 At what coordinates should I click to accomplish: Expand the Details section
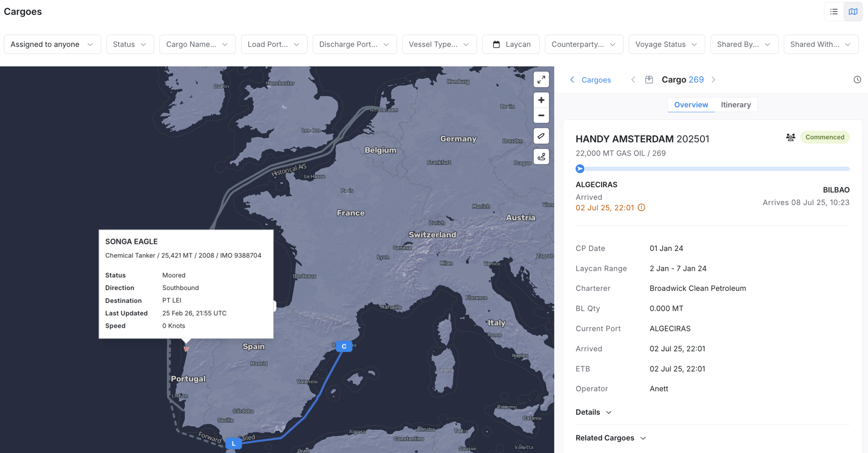click(x=593, y=412)
